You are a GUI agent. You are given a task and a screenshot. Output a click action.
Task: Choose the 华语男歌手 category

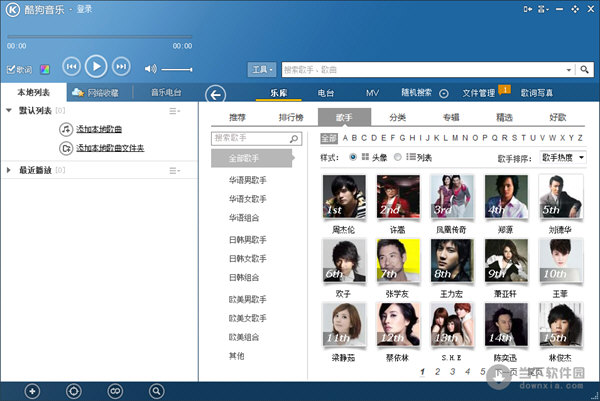click(248, 180)
